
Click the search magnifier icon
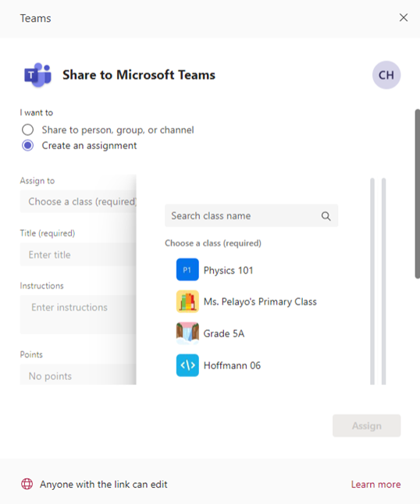click(x=326, y=216)
